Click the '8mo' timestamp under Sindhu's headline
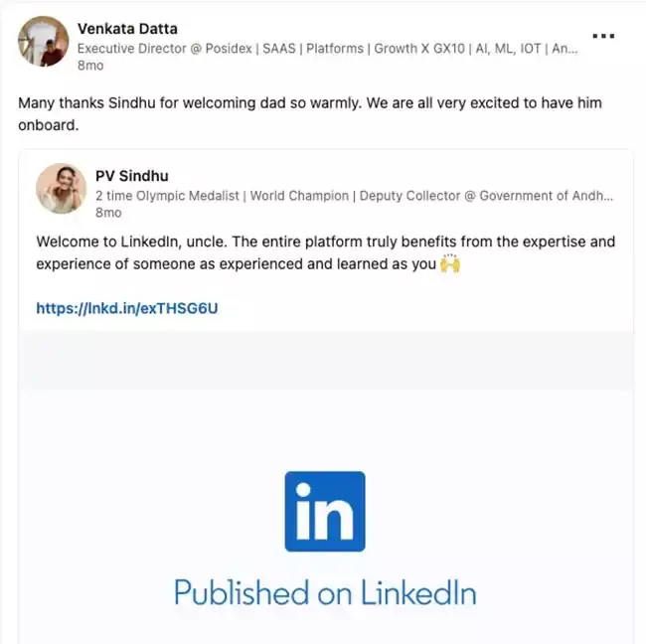This screenshot has width=646, height=644. tap(108, 213)
